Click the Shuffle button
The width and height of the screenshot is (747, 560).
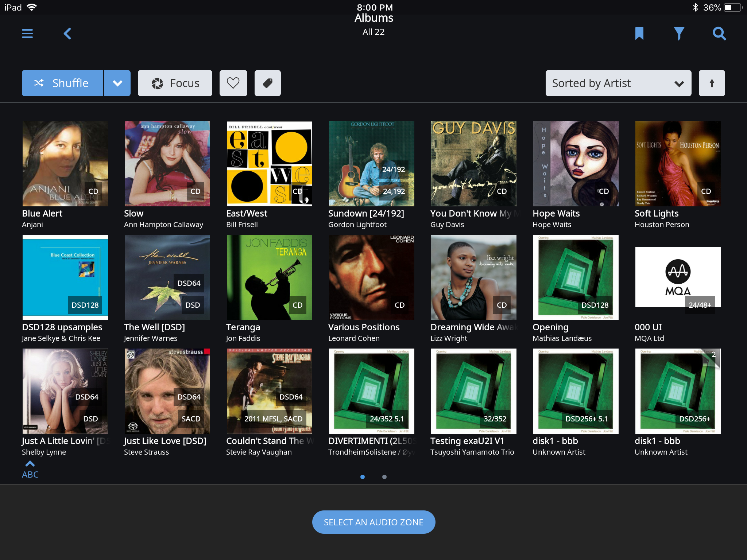coord(62,83)
